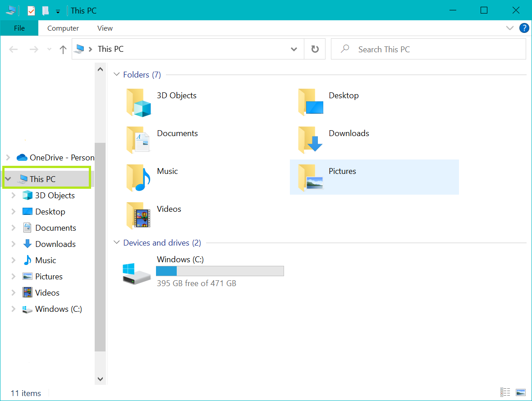Image resolution: width=532 pixels, height=401 pixels.
Task: Click the search magnifier icon
Action: click(344, 49)
